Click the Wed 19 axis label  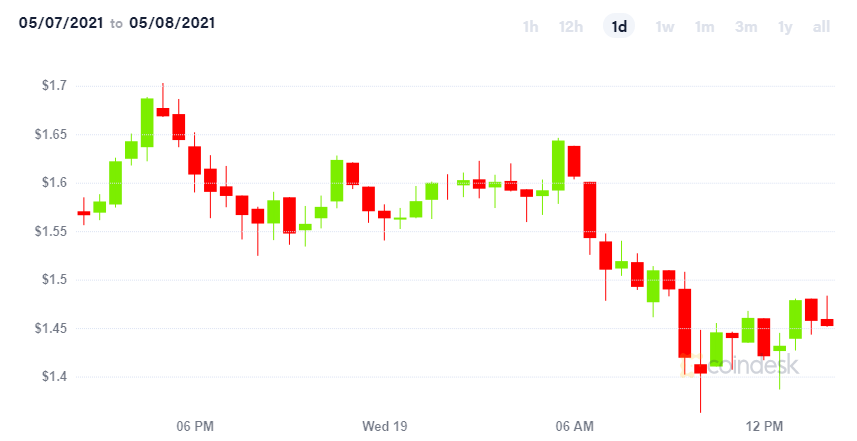385,426
